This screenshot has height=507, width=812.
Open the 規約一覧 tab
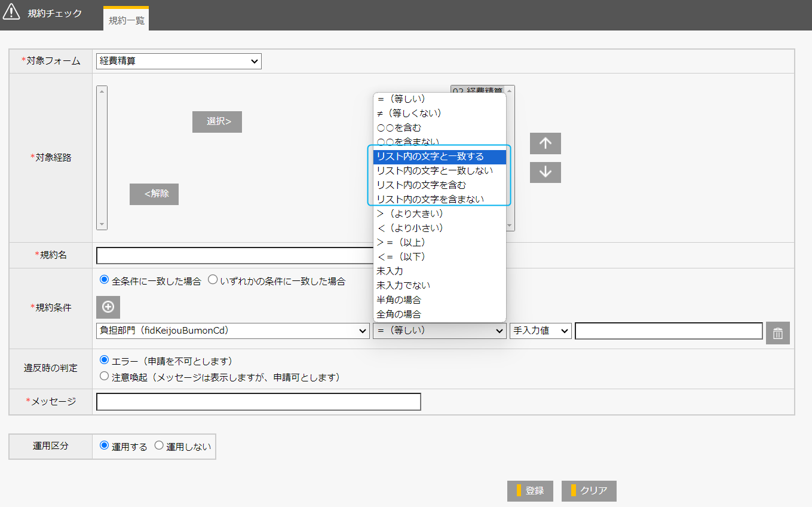pyautogui.click(x=126, y=20)
